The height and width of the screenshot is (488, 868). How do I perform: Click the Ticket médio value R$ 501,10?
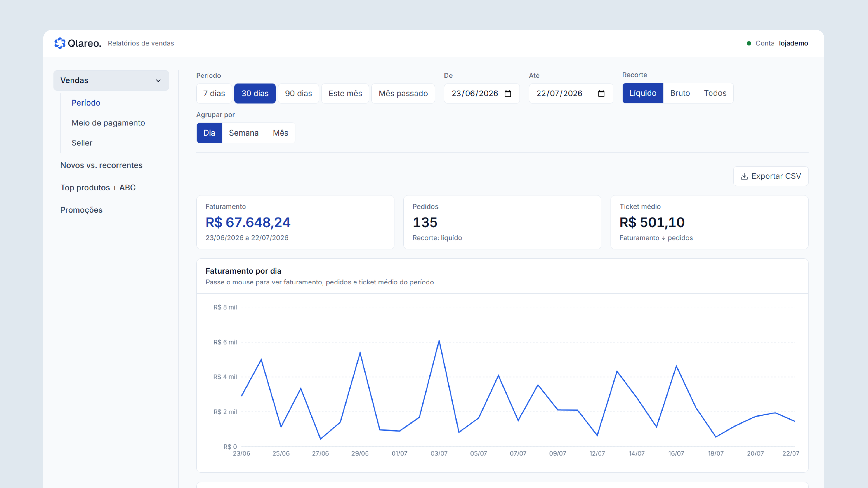pos(652,222)
